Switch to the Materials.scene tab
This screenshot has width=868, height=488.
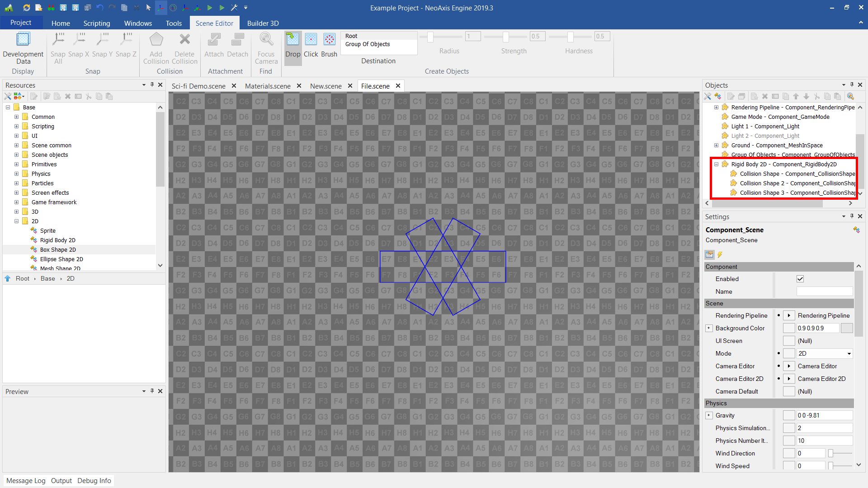click(x=267, y=86)
